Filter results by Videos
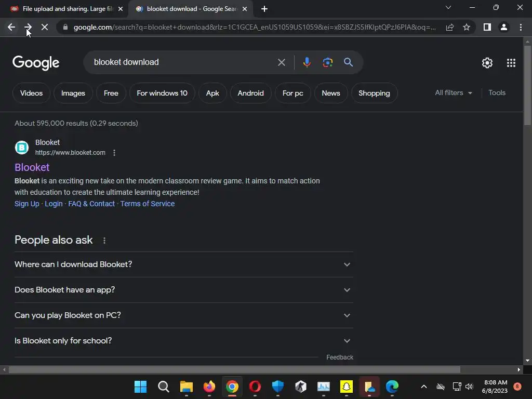Viewport: 532px width, 399px height. 31,93
